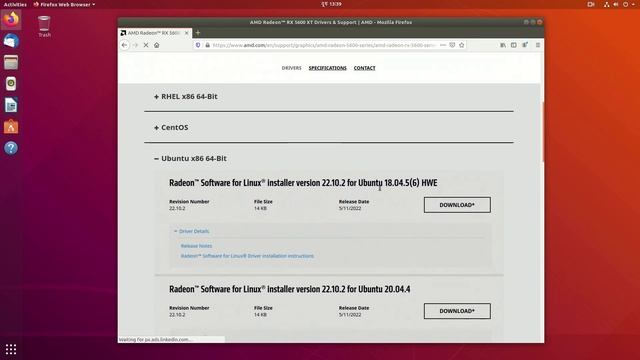Viewport: 640px width, 360px height.
Task: Open the network icon in the top bar
Action: click(607, 4)
